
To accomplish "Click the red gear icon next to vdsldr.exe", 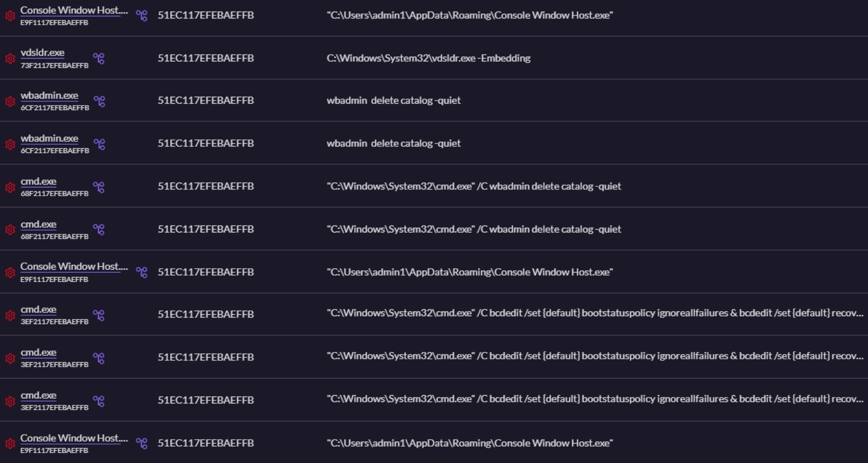I will coord(10,59).
